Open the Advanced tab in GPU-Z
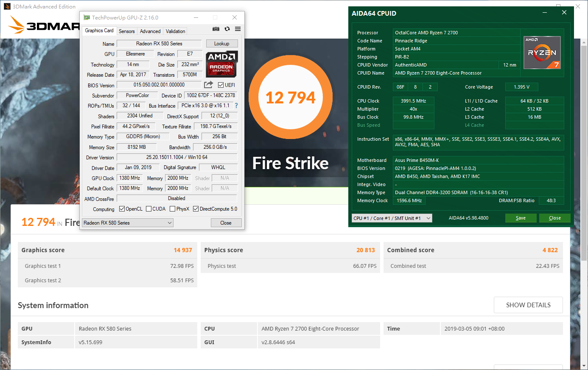Screen dimensions: 588x370 [x=150, y=31]
